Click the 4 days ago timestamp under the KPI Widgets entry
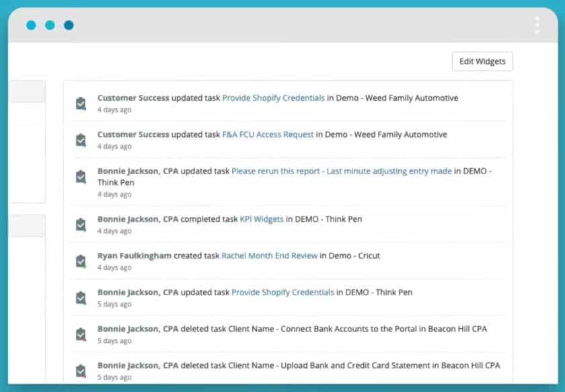 (x=114, y=231)
